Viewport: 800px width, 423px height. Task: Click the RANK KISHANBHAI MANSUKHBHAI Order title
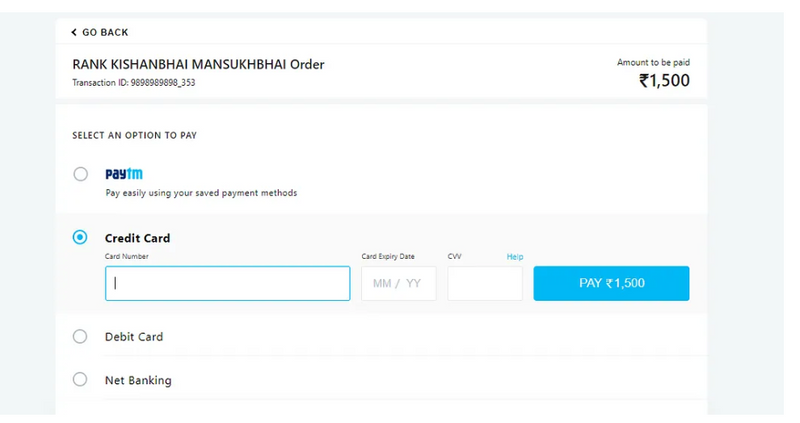[198, 64]
